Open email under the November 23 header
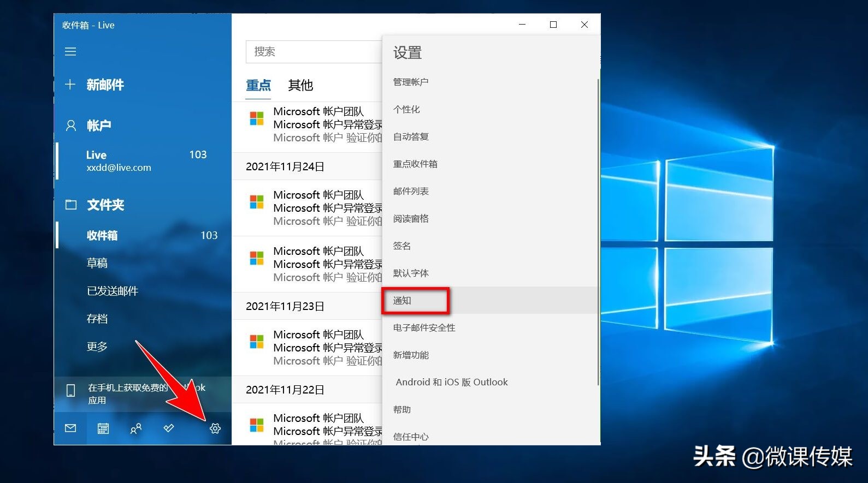Viewport: 868px width, 483px height. 307,348
